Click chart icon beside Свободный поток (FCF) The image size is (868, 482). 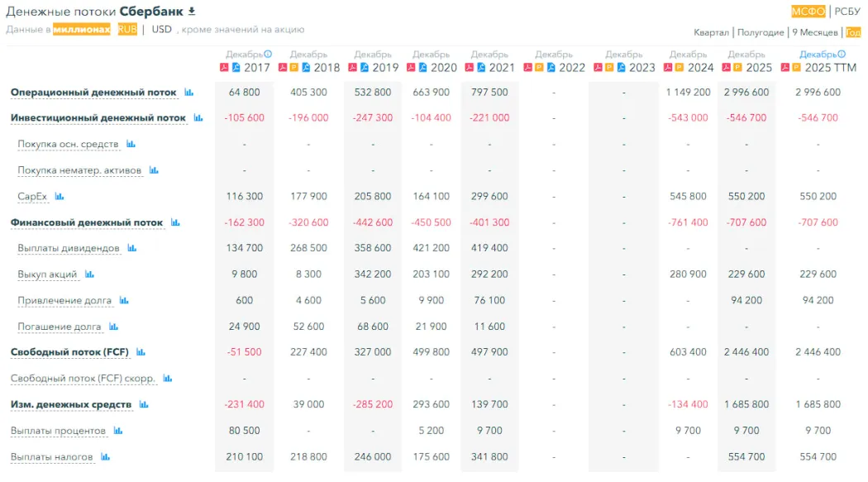tap(141, 352)
